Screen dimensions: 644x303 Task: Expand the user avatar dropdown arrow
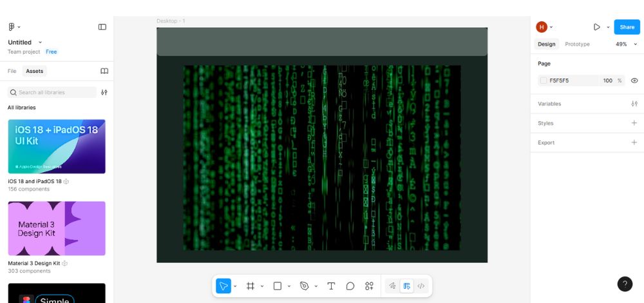(551, 28)
